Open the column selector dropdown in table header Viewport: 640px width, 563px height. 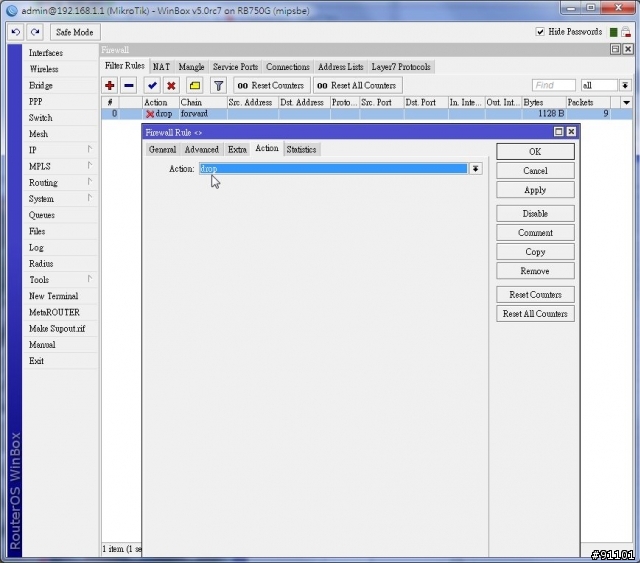(626, 102)
